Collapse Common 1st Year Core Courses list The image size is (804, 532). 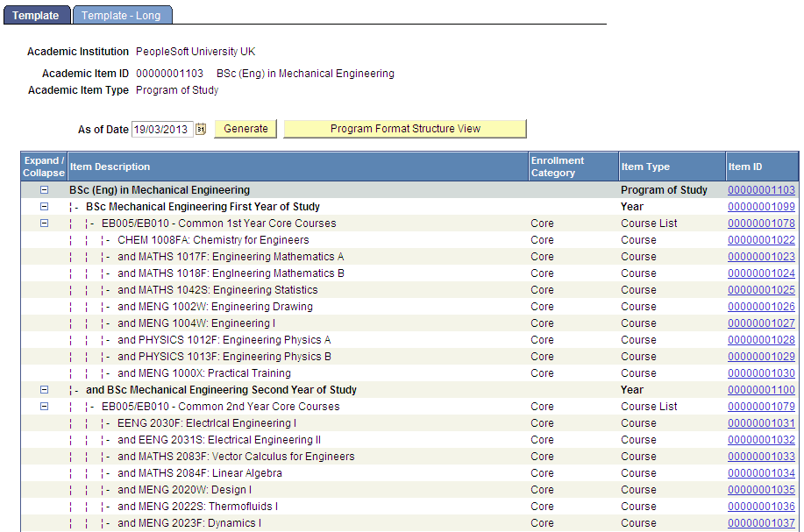point(44,223)
